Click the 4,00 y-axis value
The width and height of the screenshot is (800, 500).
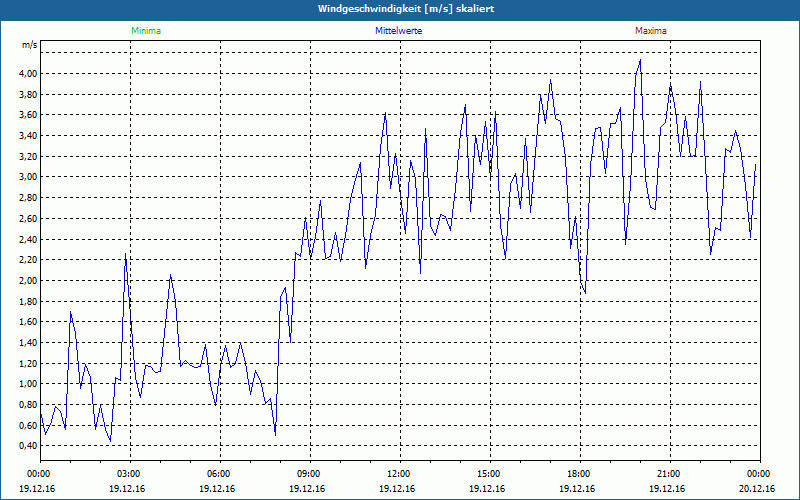(x=29, y=73)
